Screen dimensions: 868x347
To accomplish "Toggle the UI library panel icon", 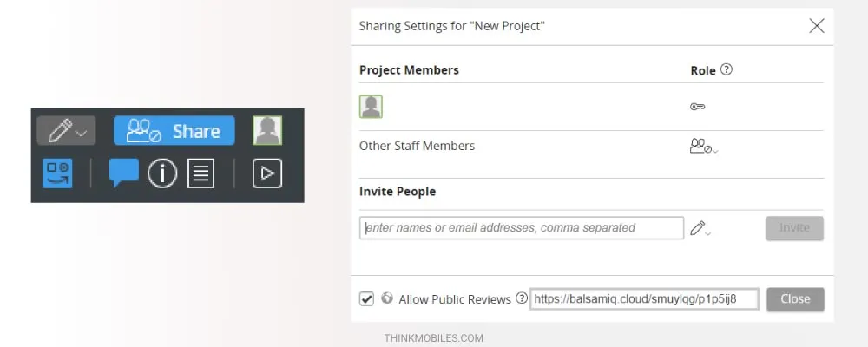I will [x=57, y=173].
